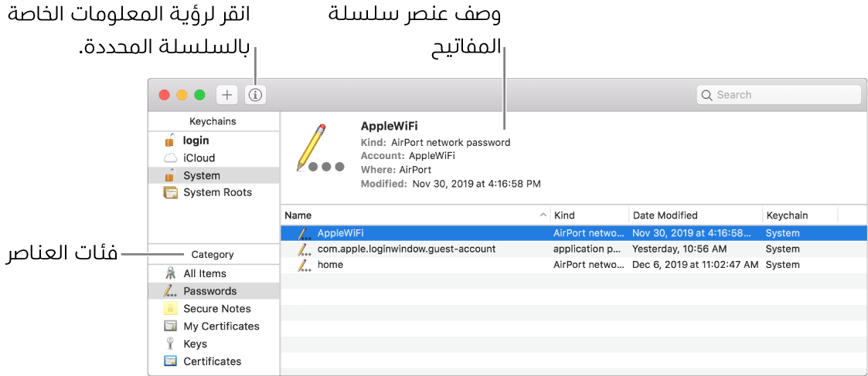This screenshot has width=868, height=376.
Task: Select the login keychain padlock icon
Action: (171, 140)
